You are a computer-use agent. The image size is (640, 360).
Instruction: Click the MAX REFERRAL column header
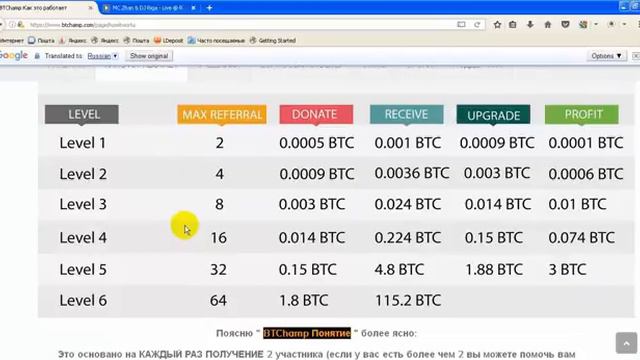(222, 115)
